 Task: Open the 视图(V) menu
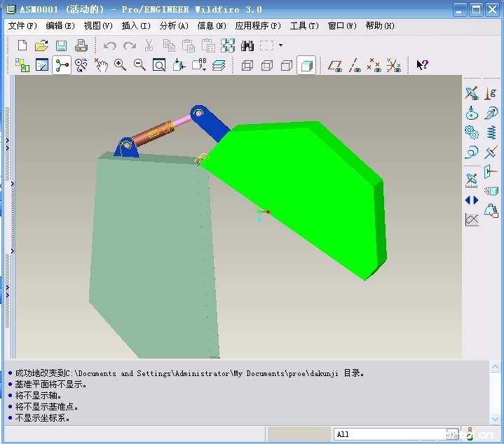tap(98, 26)
